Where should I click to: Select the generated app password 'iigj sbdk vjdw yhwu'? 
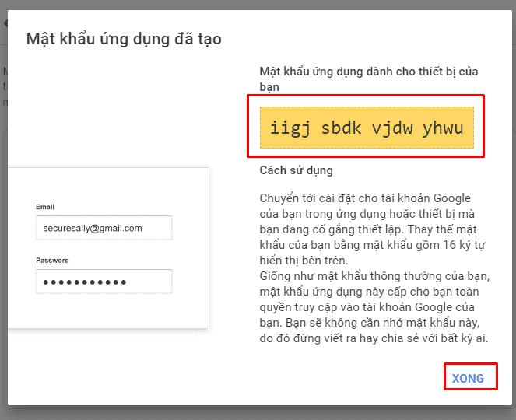coord(367,128)
